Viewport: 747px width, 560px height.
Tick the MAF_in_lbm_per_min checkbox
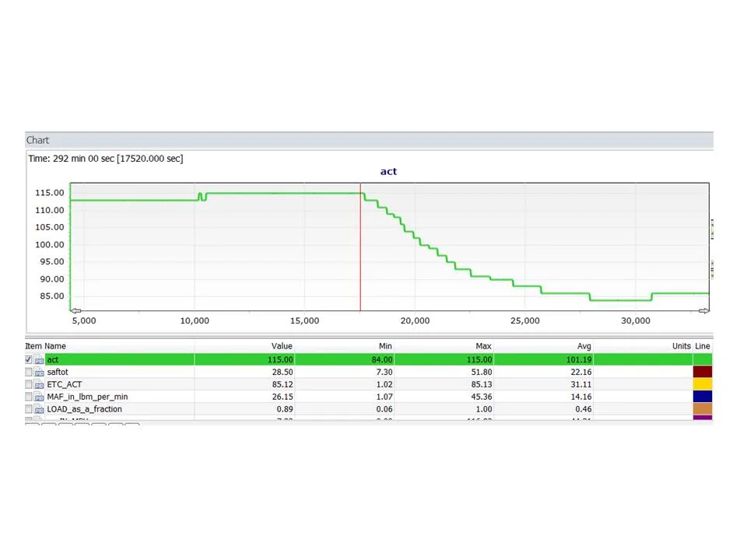[x=29, y=397]
